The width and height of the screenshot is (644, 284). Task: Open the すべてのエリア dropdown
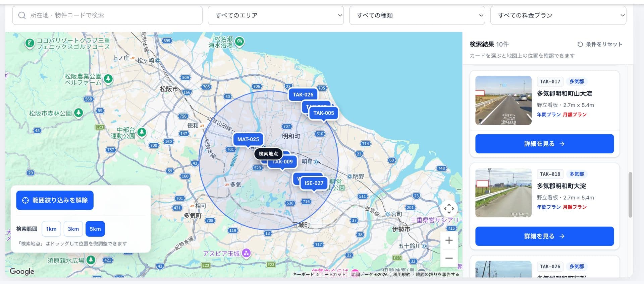tap(276, 15)
